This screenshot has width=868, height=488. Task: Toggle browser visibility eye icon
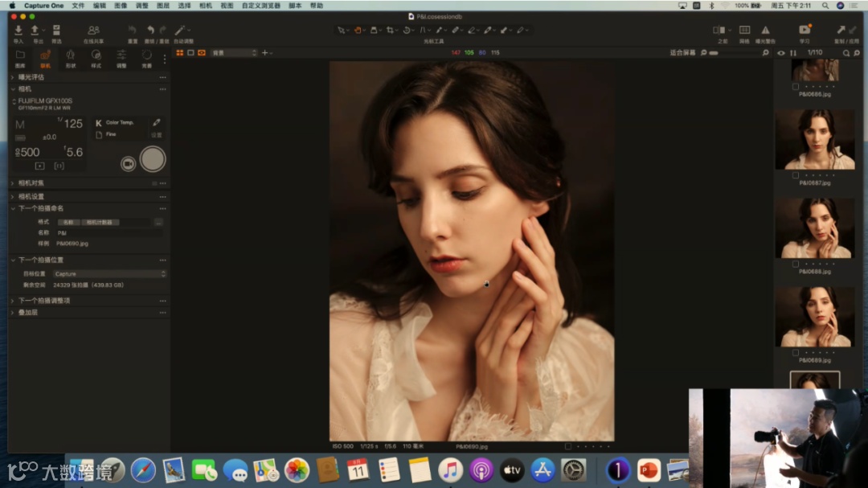click(x=781, y=53)
